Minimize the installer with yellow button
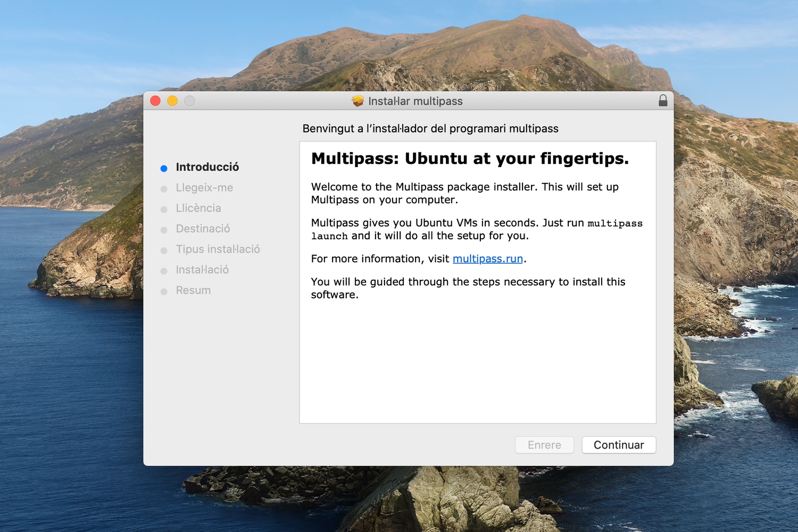The width and height of the screenshot is (798, 532). 172,101
